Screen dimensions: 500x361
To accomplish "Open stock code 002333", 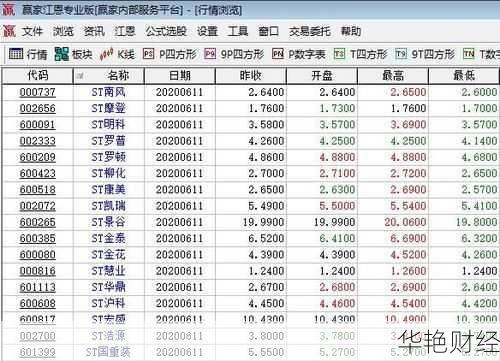I will pos(37,141).
